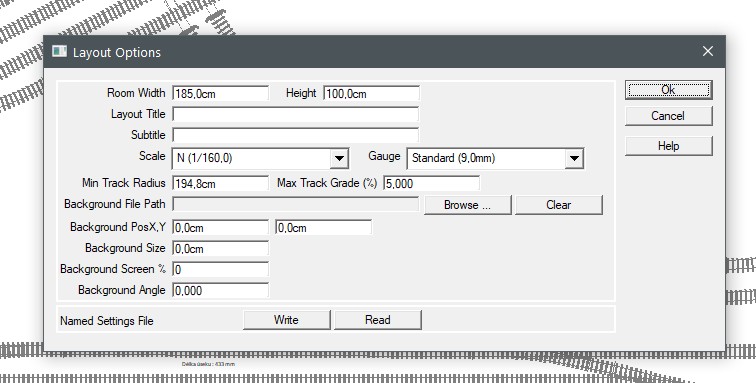
Task: Focus the Subtitle text field
Action: (296, 136)
